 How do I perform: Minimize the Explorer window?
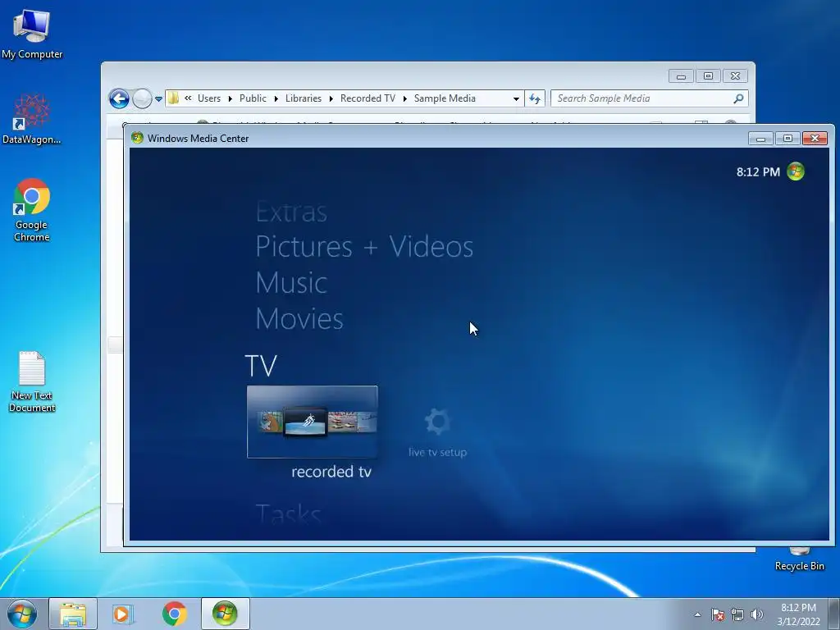coord(681,76)
